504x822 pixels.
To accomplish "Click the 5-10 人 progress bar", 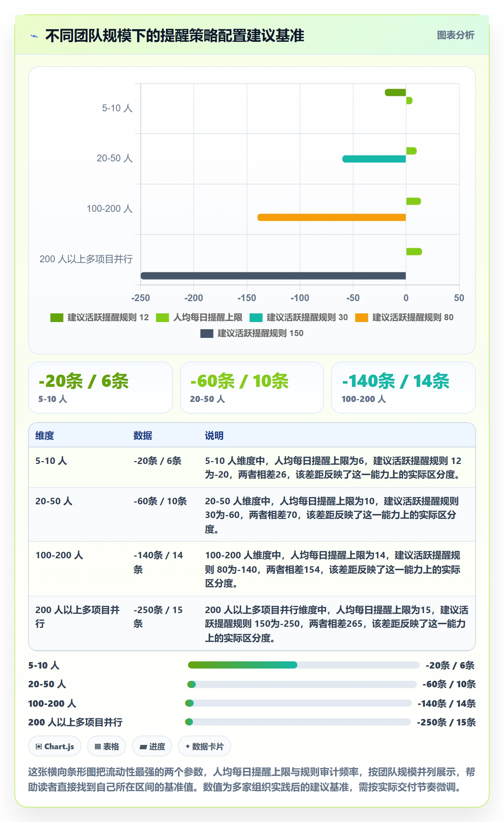I will coord(303,665).
